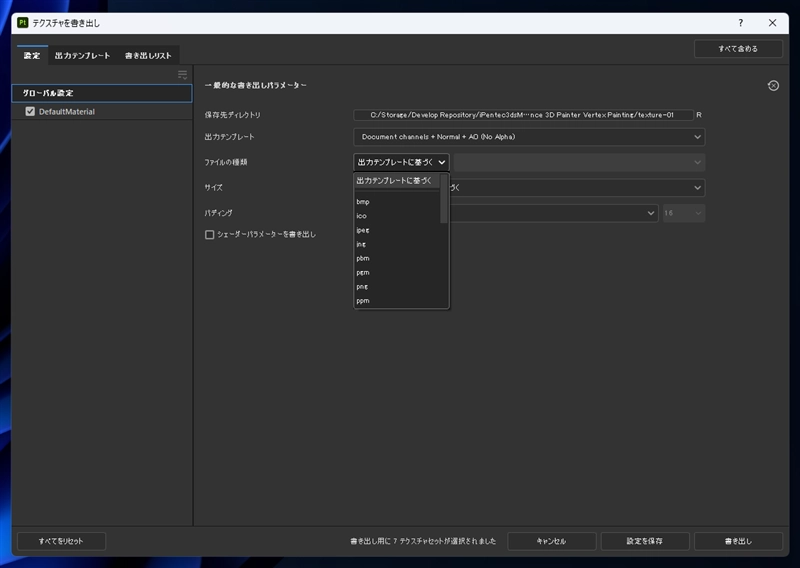Open the サイズ dropdown

coord(578,187)
